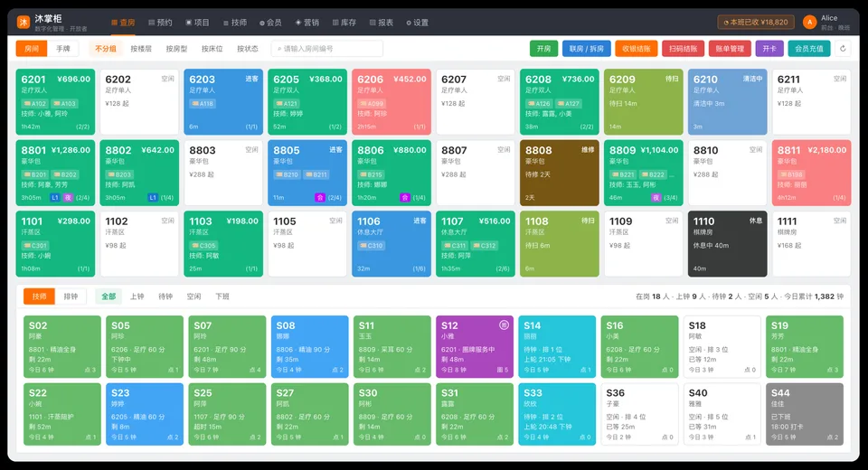The image size is (868, 470).
Task: Click the orange 收银结账 button
Action: pos(636,49)
